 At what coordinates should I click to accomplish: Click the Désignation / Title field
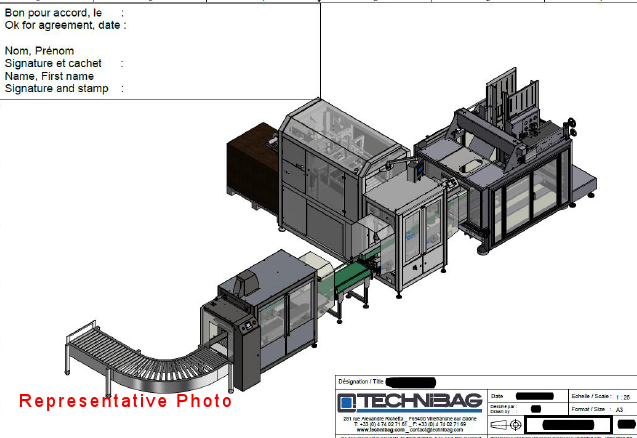pos(409,382)
